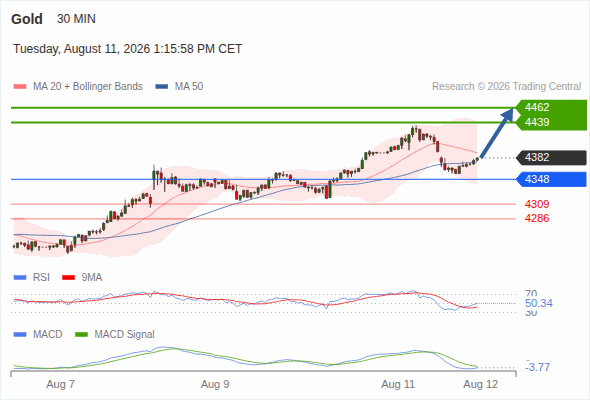
Task: Click the dark blue MA 50 legend swatch
Action: [x=162, y=87]
